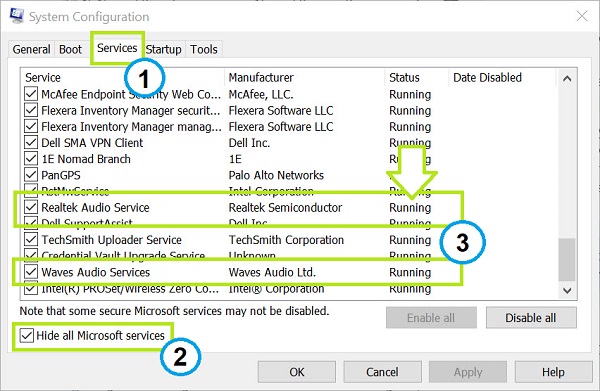Click the scroll up arrow in services list
600x391 pixels.
[567, 79]
